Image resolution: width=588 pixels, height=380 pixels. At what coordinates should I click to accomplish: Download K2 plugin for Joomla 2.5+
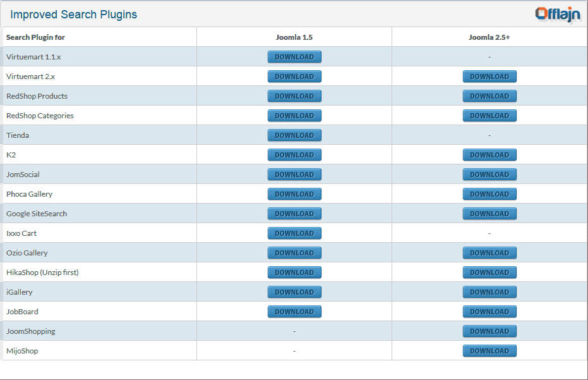click(x=489, y=155)
